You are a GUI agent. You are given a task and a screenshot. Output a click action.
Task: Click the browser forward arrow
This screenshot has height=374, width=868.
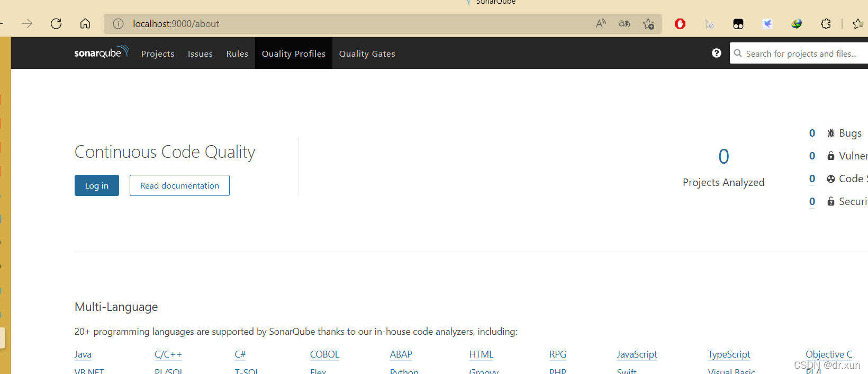(27, 23)
